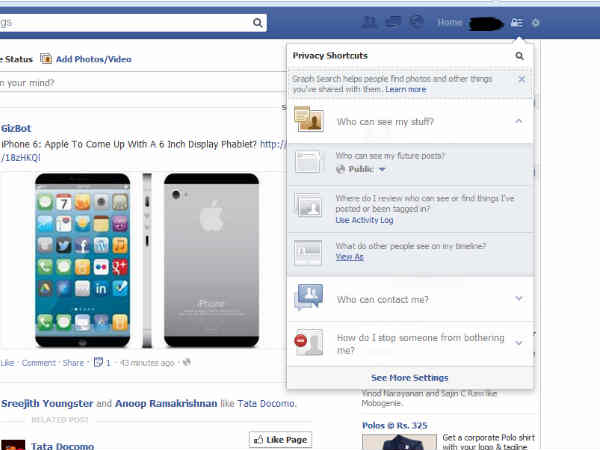Open Home in the top blue bar
The height and width of the screenshot is (450, 600).
(x=450, y=23)
